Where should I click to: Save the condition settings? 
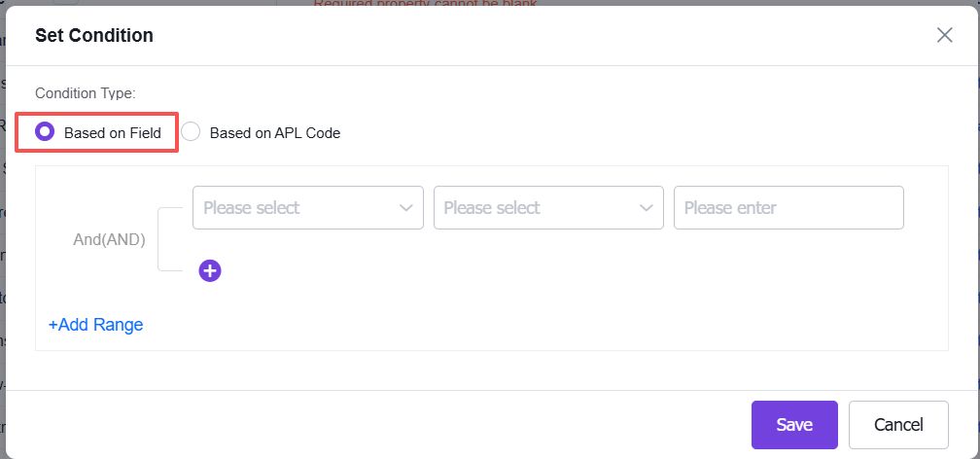tap(794, 425)
